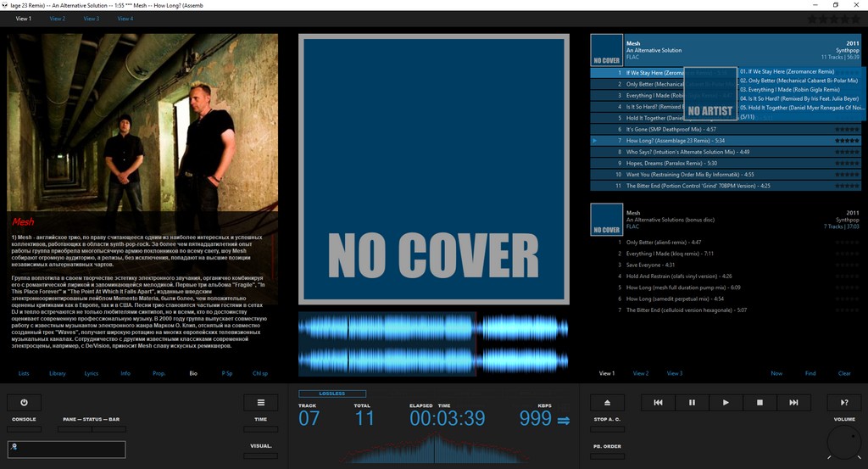Click the Find link below the playlist

click(810, 373)
